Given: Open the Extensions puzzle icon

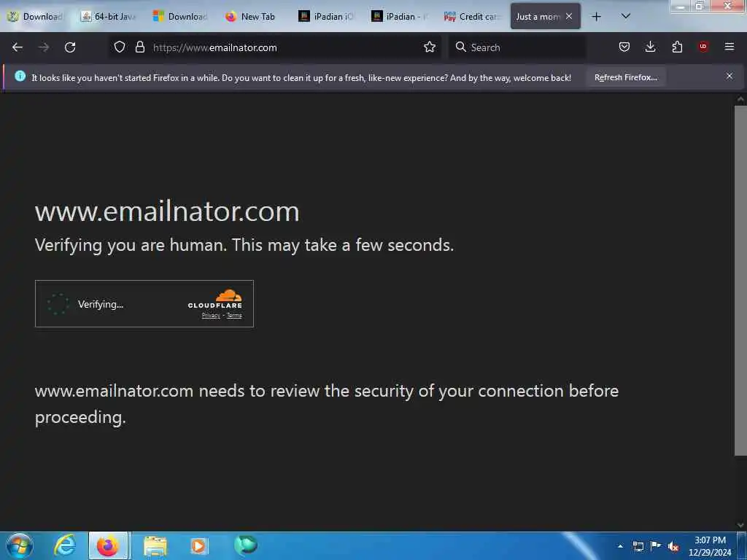Looking at the screenshot, I should [677, 47].
